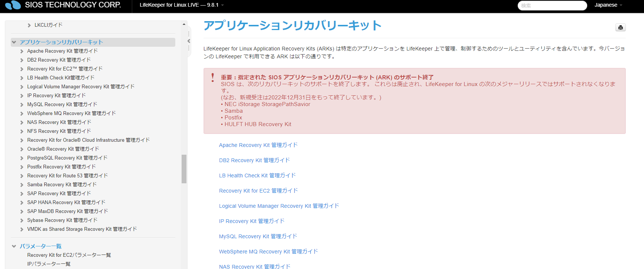
Task: Click the sidebar vertical scrollbar thumb
Action: click(x=184, y=169)
